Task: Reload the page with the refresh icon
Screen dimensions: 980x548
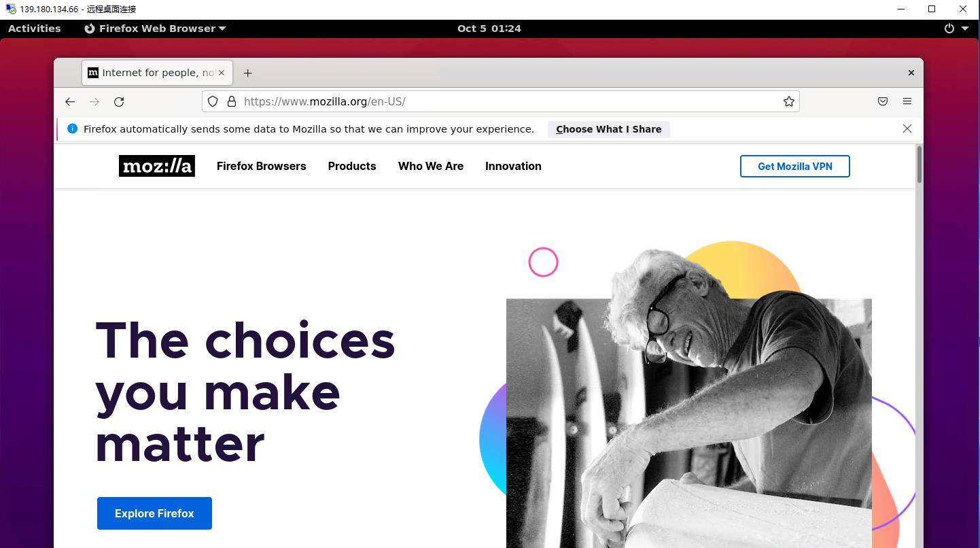Action: [119, 101]
